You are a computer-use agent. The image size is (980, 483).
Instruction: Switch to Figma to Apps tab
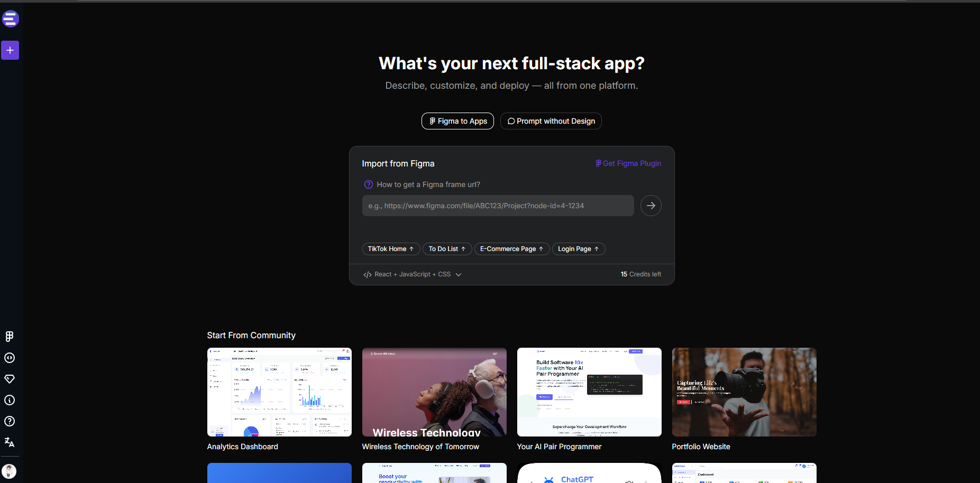click(457, 121)
